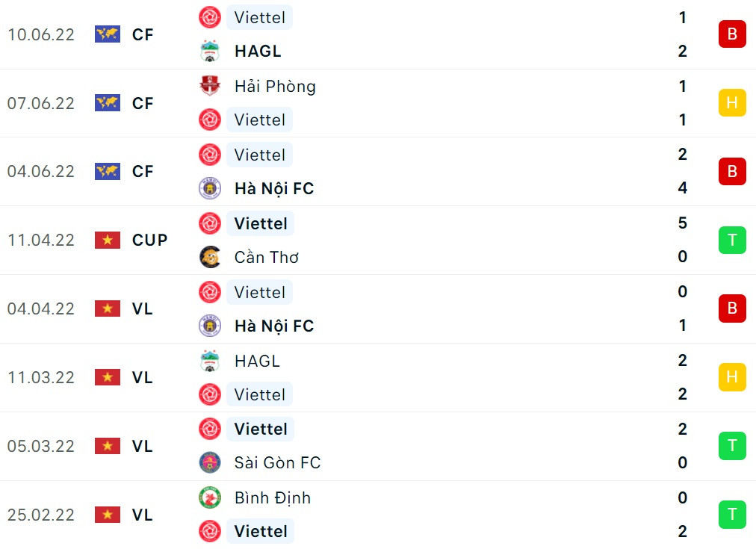The image size is (756, 549).
Task: Click yellow H badge for 11.03.22 HAGL match
Action: (732, 377)
